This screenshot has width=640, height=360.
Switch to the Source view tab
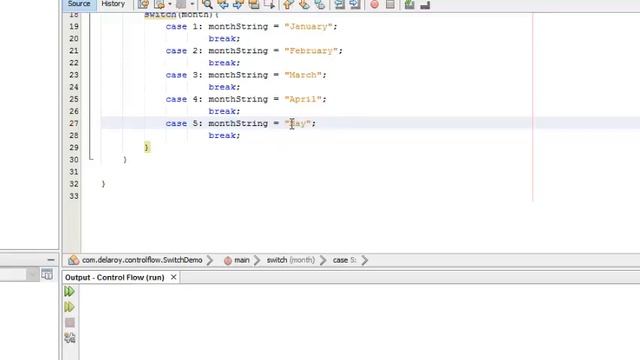click(79, 4)
